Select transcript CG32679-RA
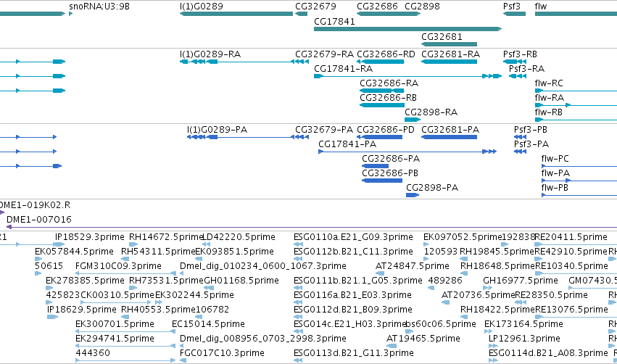 [324, 54]
